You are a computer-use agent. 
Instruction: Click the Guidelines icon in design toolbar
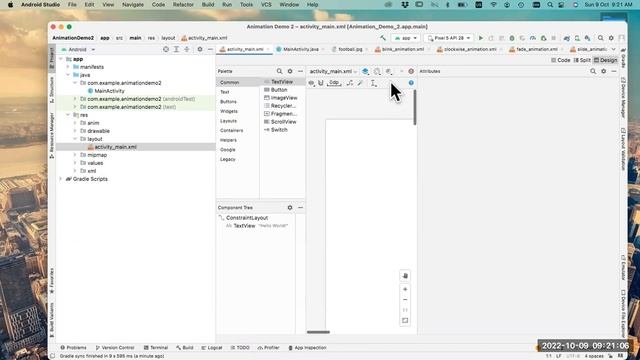(373, 83)
